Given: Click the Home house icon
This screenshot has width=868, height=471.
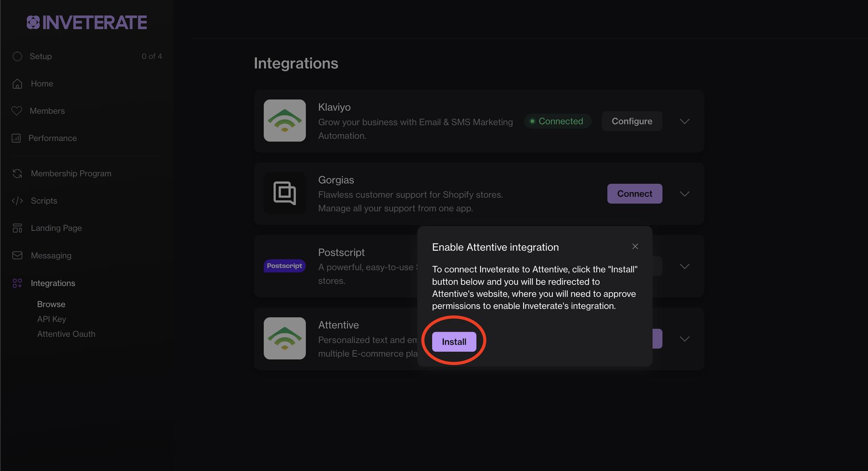Looking at the screenshot, I should 17,84.
